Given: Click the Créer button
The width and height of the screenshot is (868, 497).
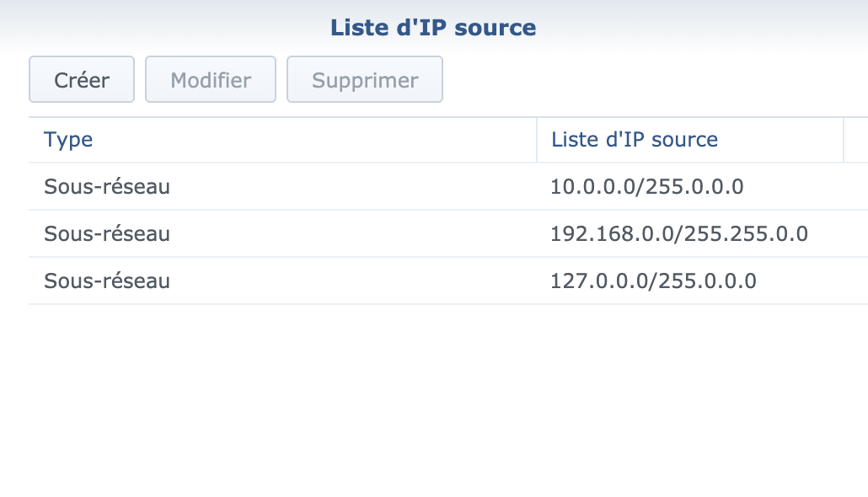Looking at the screenshot, I should 82,80.
